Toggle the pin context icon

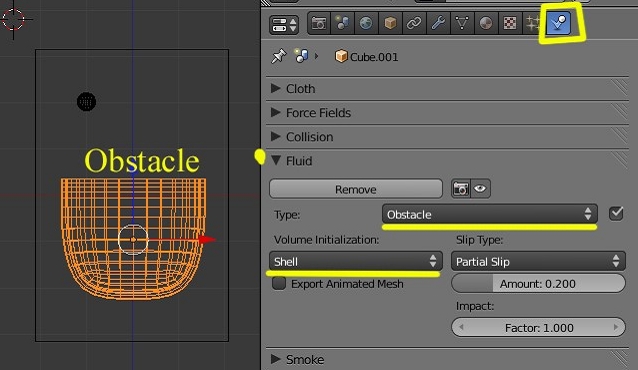tap(279, 56)
